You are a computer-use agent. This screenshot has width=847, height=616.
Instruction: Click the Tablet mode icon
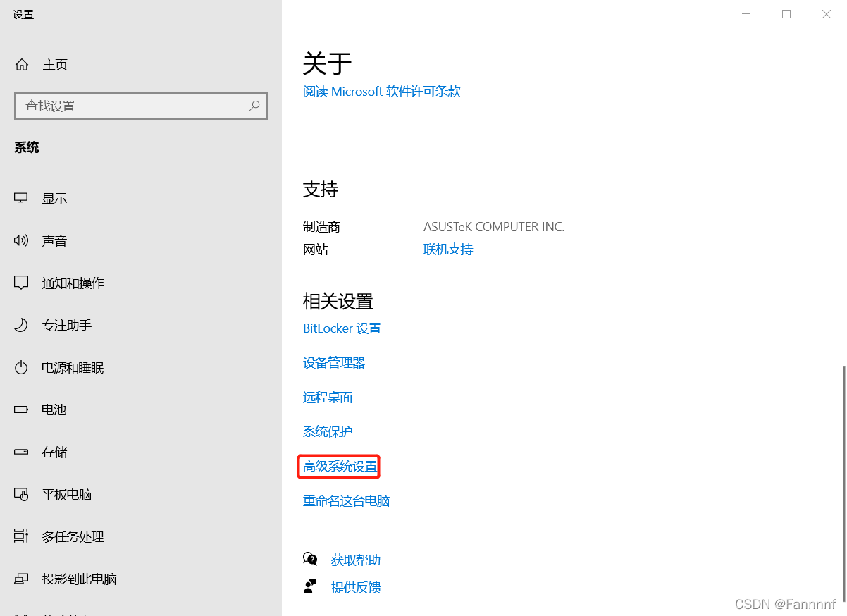21,494
